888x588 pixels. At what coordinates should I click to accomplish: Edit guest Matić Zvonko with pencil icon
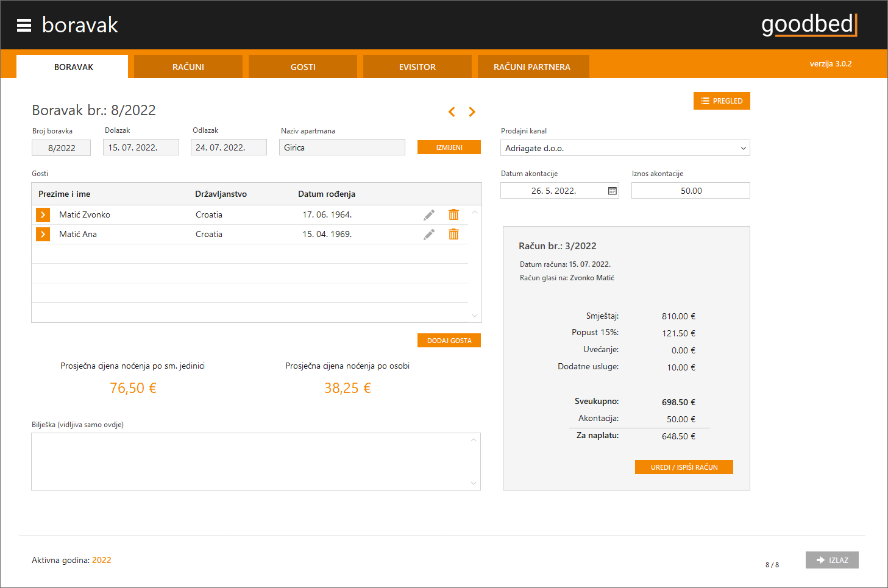[429, 214]
